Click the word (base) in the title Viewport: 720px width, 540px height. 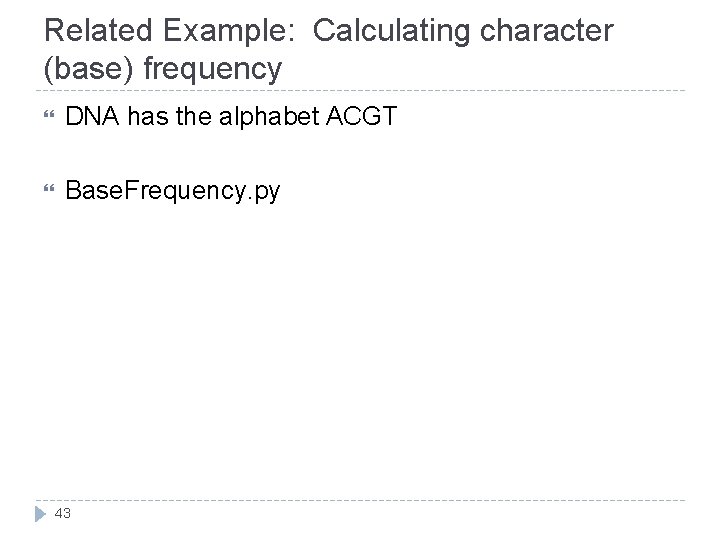pyautogui.click(x=89, y=69)
